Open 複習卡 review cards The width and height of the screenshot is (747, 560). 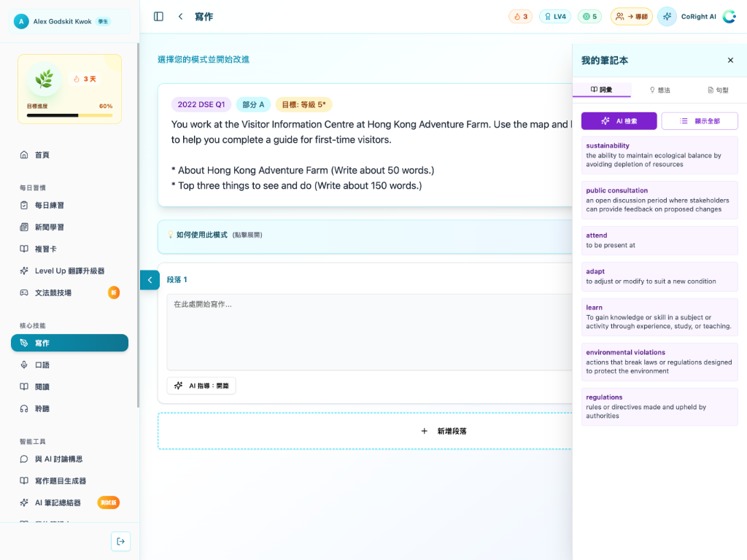(69, 249)
